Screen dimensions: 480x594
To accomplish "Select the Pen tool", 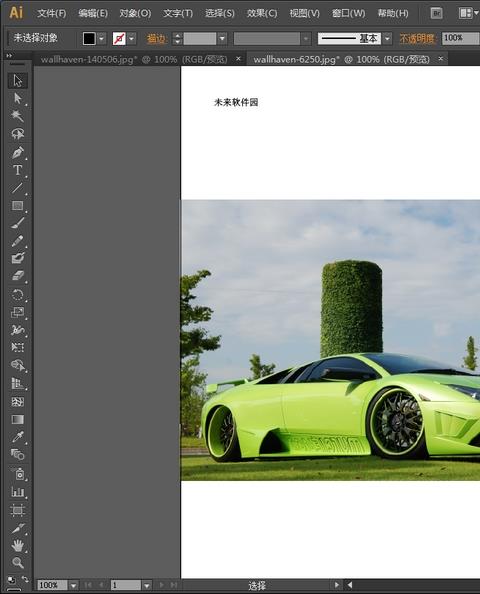I will tap(17, 152).
